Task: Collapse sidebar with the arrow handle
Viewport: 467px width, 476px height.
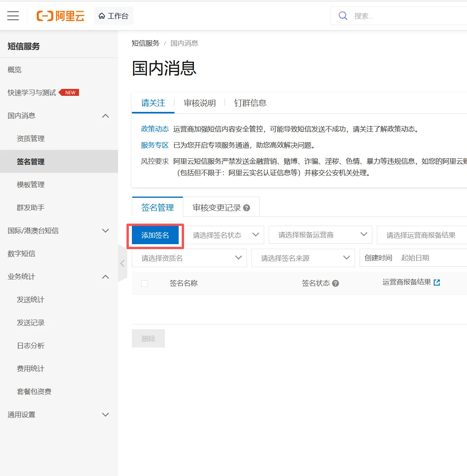Action: tap(122, 263)
